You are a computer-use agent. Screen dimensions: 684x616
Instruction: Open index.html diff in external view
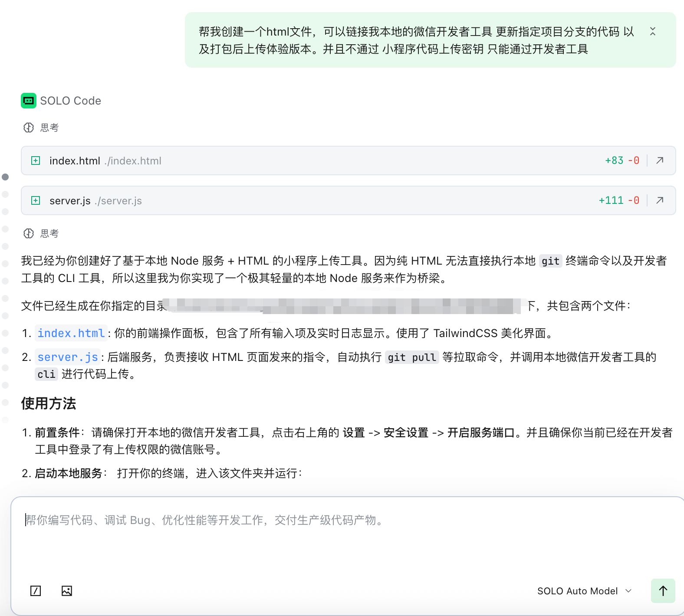(x=660, y=161)
